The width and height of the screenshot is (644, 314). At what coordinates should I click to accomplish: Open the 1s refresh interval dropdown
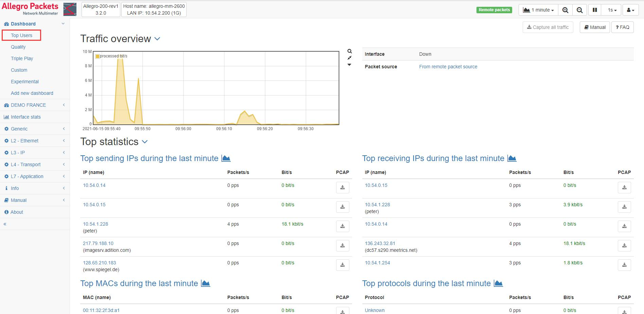(612, 10)
